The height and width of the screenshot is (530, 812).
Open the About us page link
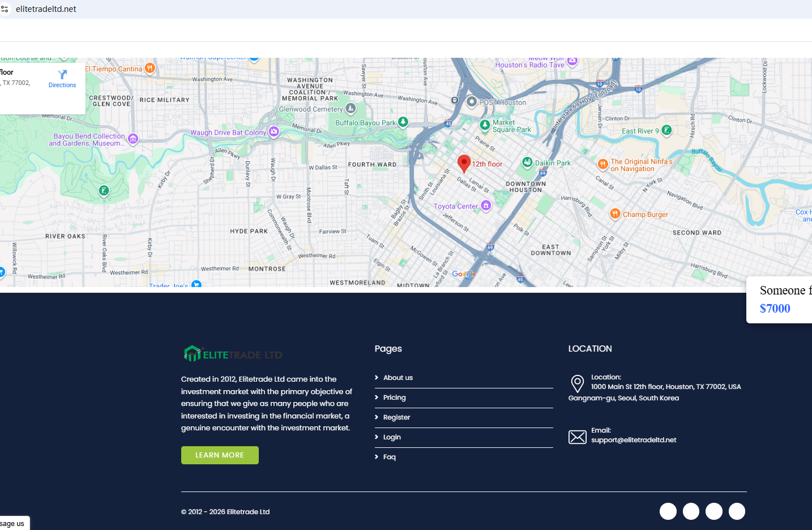click(x=398, y=378)
